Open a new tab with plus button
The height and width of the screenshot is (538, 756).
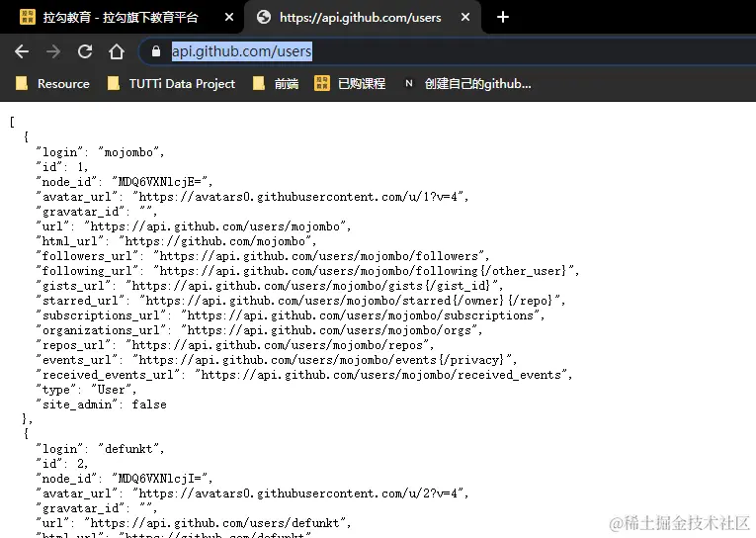tap(503, 18)
